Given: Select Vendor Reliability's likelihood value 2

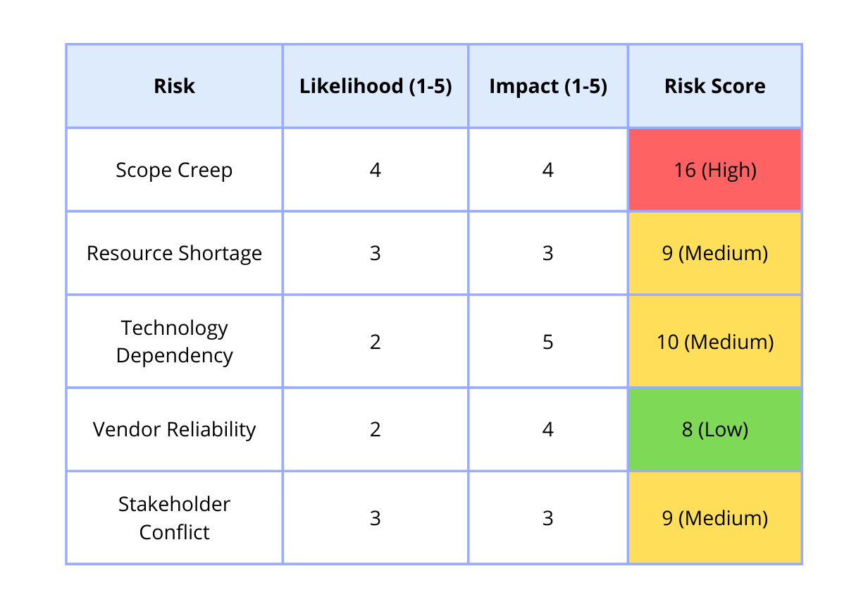Looking at the screenshot, I should (x=376, y=429).
